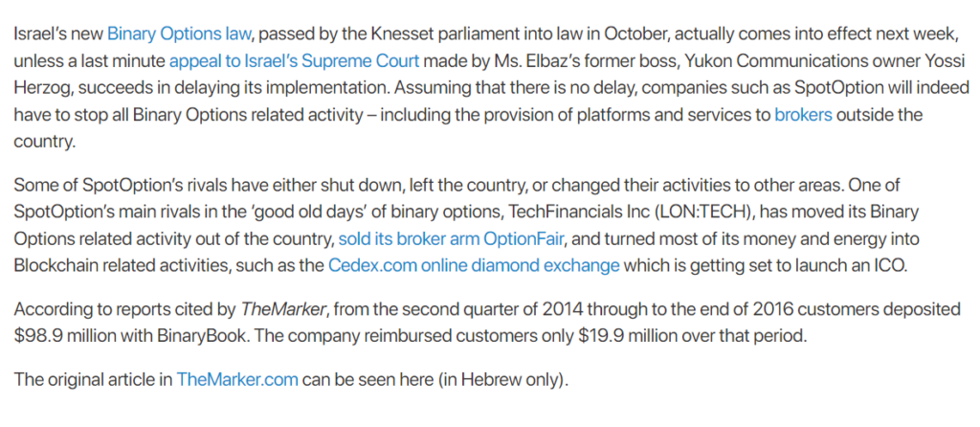
Task: Open the Binary Options law link
Action: [179, 34]
